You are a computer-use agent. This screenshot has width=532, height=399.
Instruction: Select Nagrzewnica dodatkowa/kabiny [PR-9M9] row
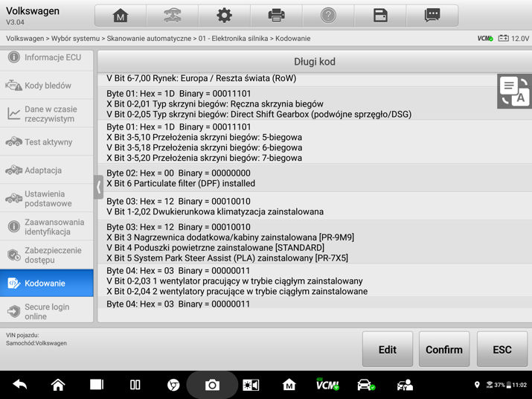coord(231,237)
